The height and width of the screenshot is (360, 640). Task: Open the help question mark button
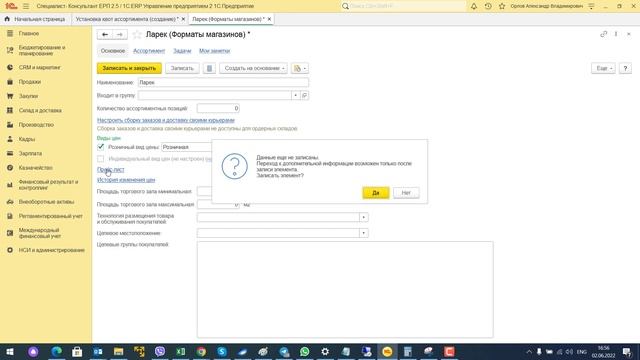tap(625, 68)
